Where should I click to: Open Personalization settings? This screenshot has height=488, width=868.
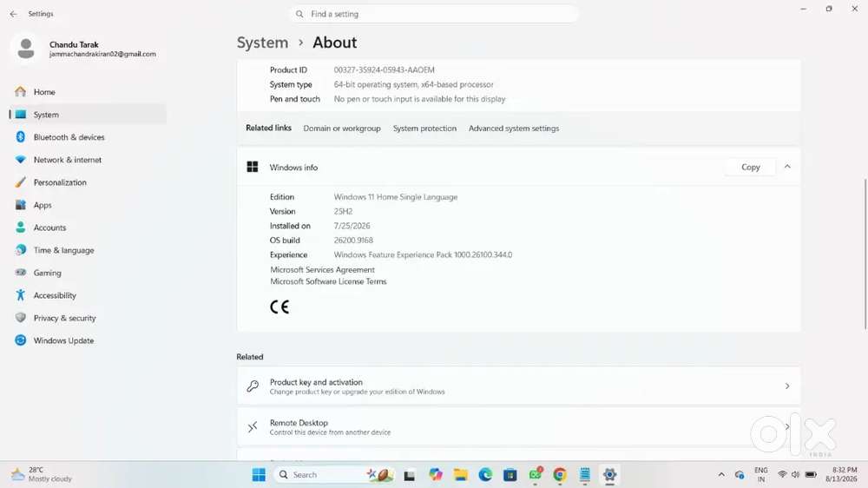click(x=88, y=182)
